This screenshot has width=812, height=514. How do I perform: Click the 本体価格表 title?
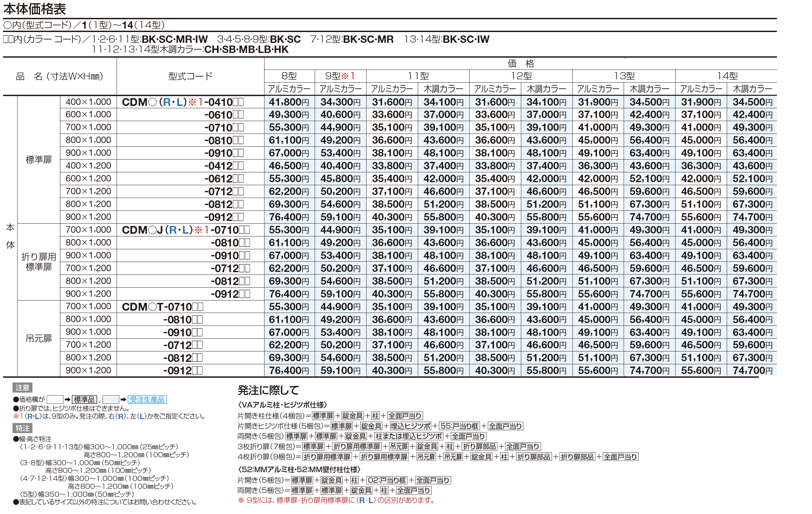[x=35, y=9]
